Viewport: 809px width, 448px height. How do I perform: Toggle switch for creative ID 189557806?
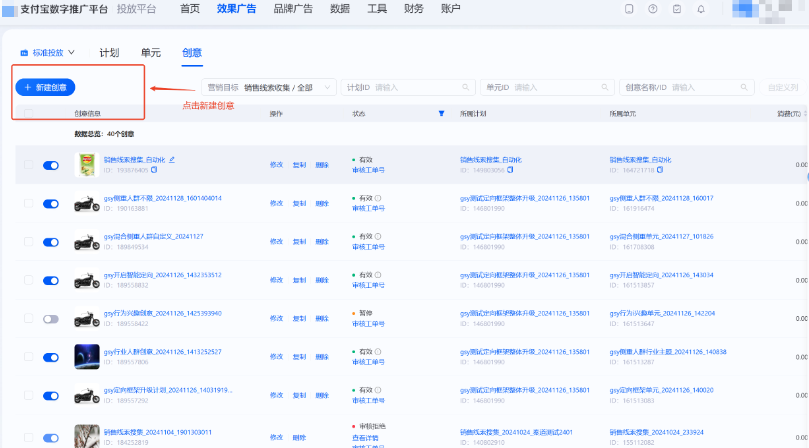pyautogui.click(x=51, y=357)
